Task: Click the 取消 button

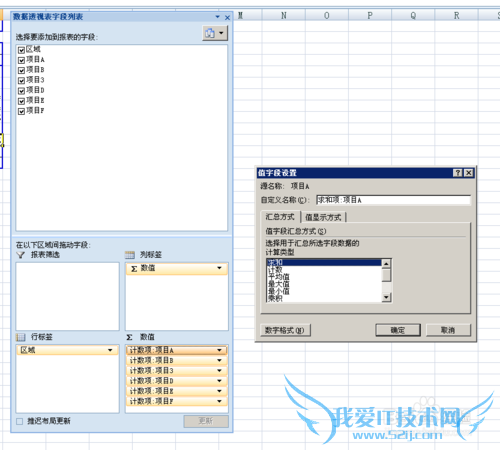Action: 448,330
